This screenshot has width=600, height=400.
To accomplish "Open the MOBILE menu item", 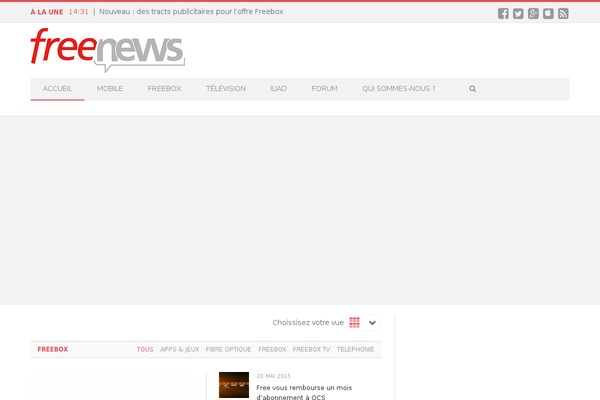I will click(110, 89).
